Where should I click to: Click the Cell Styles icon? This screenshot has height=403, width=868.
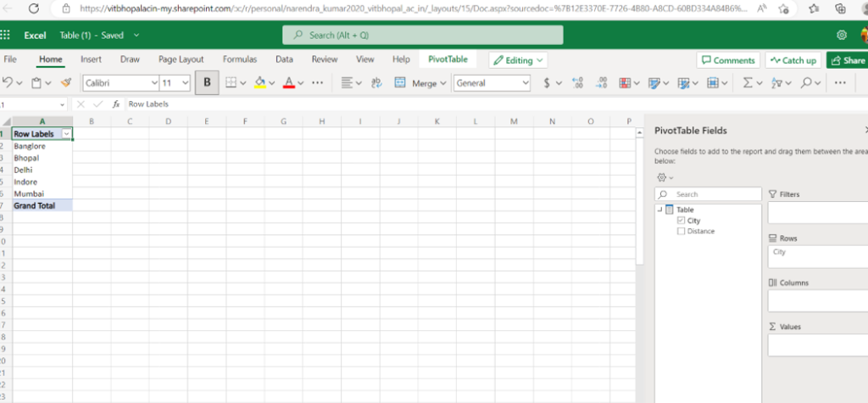684,82
